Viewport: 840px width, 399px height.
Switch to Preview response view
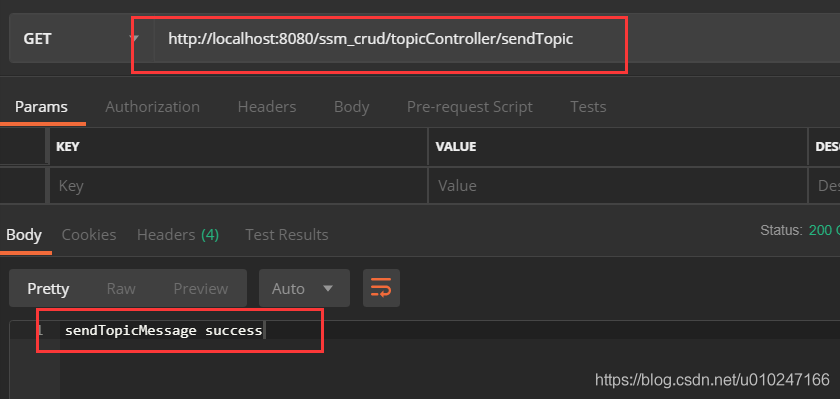[x=201, y=289]
